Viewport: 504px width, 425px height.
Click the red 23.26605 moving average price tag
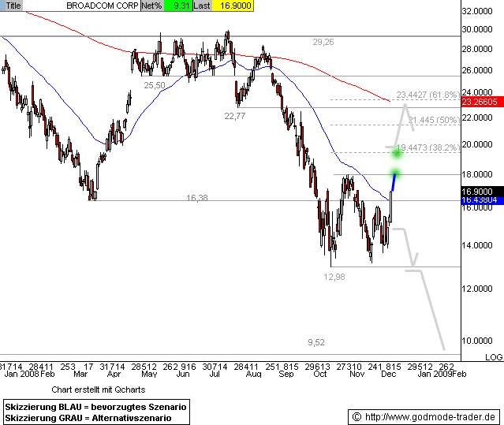click(x=480, y=102)
